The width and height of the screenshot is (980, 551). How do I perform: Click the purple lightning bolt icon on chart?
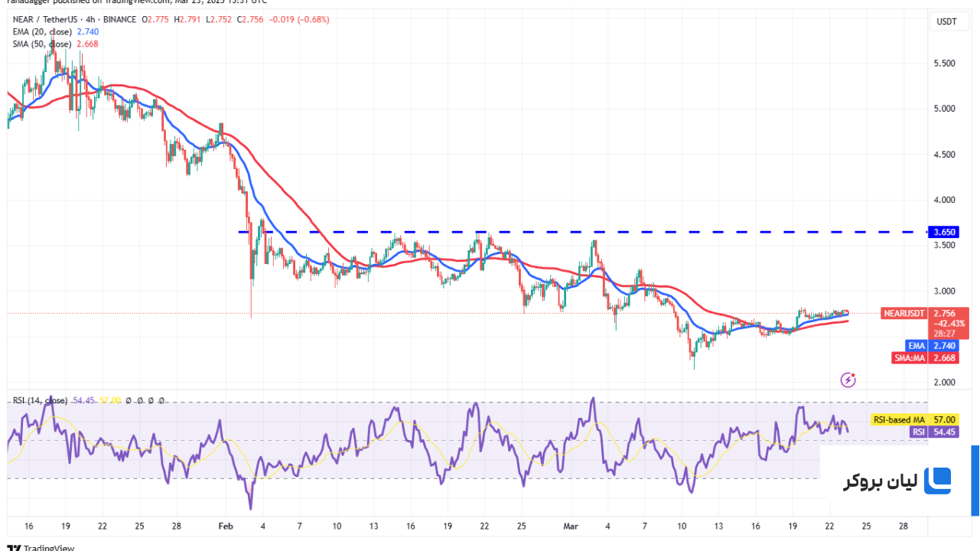point(848,380)
